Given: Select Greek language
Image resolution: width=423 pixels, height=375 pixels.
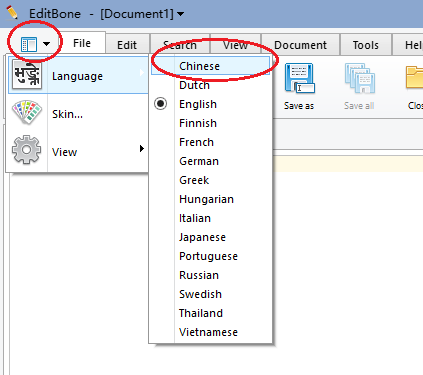Looking at the screenshot, I should [x=210, y=180].
